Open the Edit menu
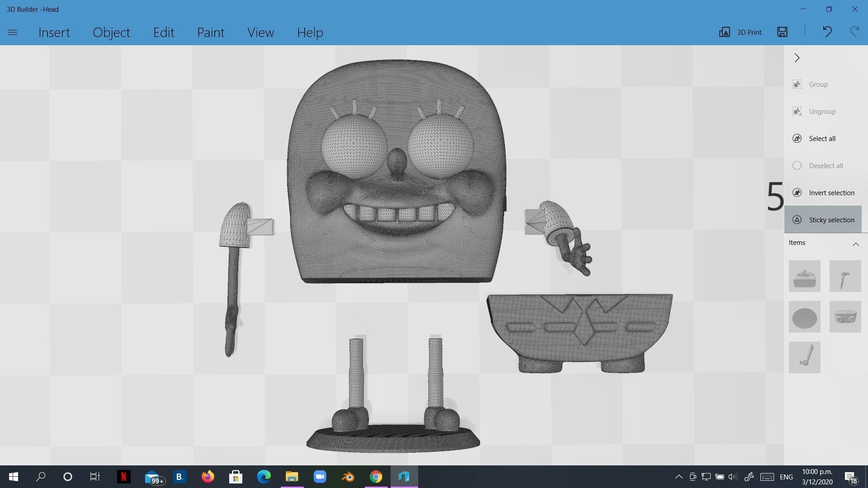This screenshot has height=488, width=868. pyautogui.click(x=164, y=33)
